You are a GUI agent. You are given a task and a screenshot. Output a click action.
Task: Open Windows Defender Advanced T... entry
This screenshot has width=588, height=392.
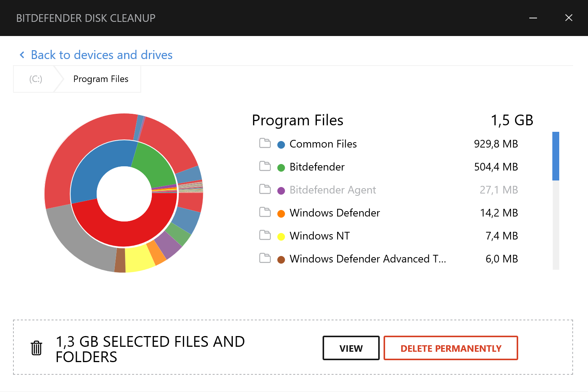[367, 259]
